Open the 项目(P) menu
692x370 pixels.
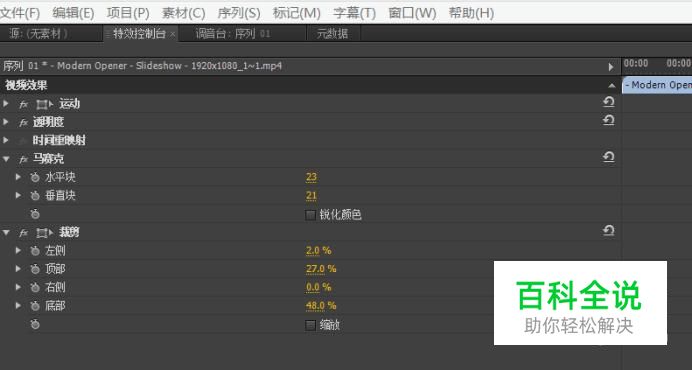coord(128,13)
